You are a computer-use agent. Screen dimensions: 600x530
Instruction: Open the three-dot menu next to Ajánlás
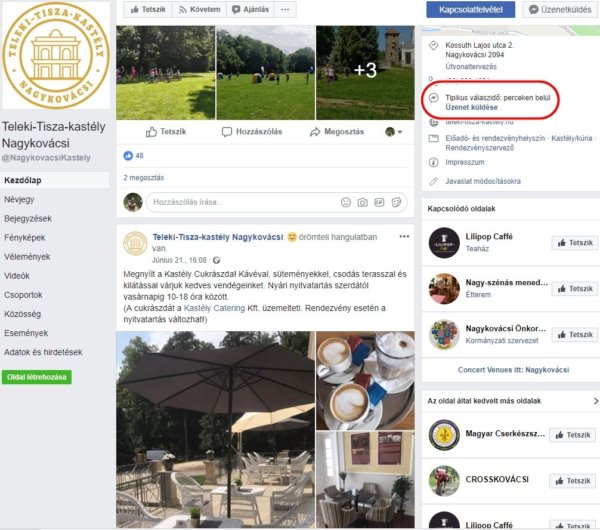tap(285, 9)
